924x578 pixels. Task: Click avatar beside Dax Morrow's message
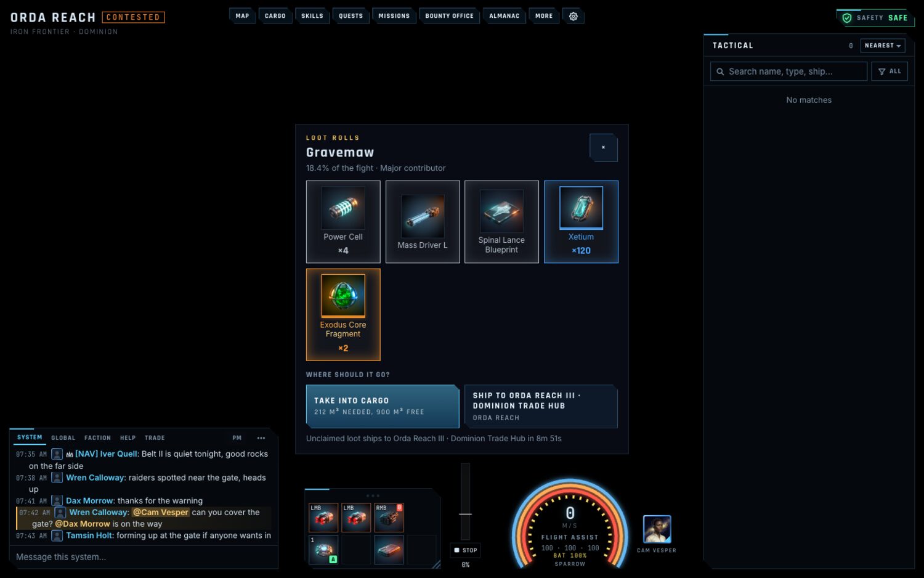coord(57,501)
